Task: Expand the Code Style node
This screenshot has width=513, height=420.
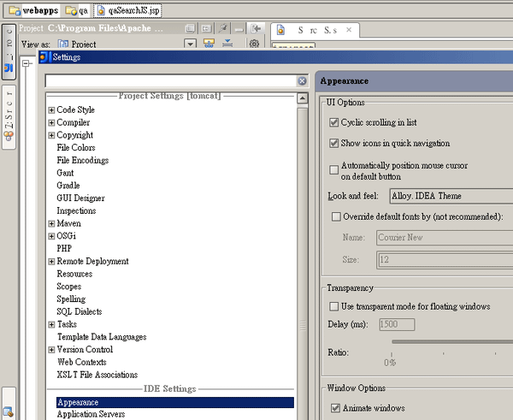Action: click(51, 110)
